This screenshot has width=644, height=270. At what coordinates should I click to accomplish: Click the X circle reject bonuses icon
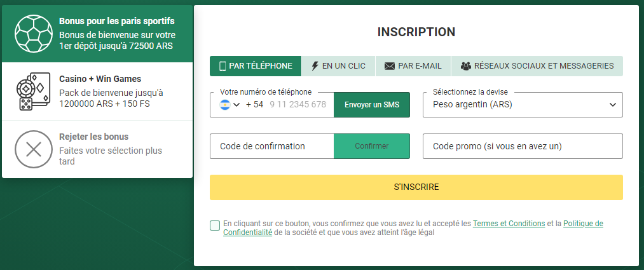click(x=34, y=149)
